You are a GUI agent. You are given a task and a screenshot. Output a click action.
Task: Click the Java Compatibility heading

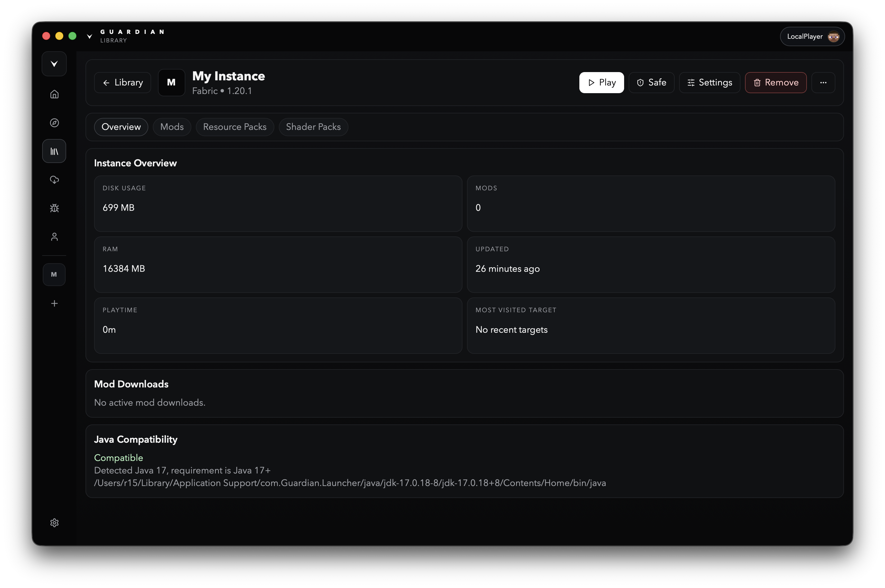tap(136, 440)
